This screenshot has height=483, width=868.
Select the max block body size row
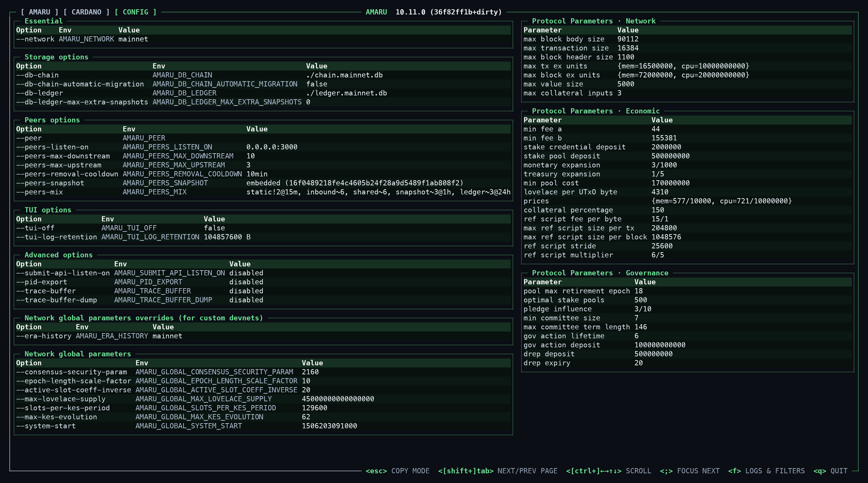687,39
